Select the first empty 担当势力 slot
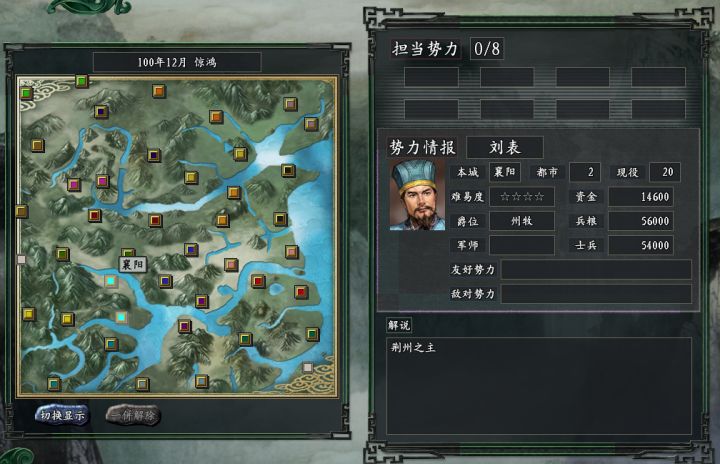The width and height of the screenshot is (720, 464). [431, 77]
